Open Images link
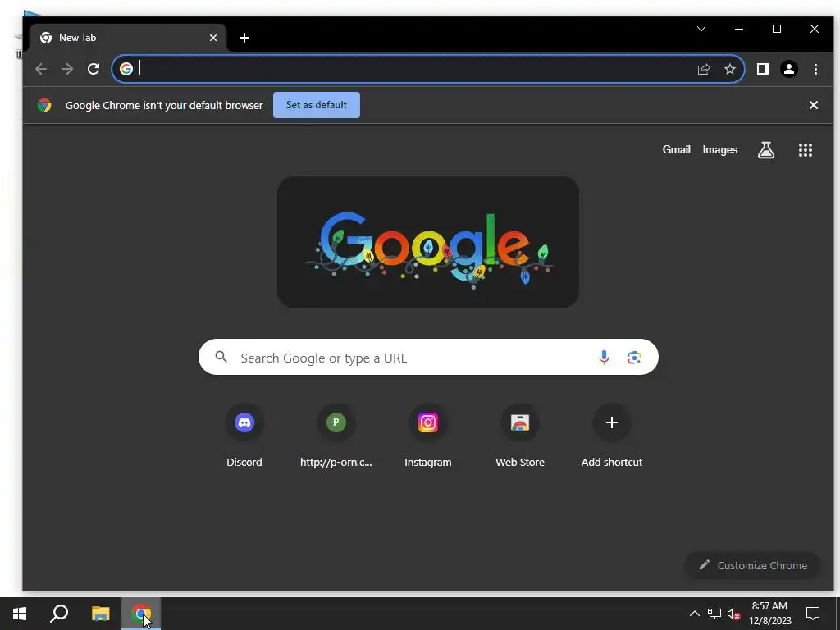This screenshot has height=630, width=840. coord(720,150)
